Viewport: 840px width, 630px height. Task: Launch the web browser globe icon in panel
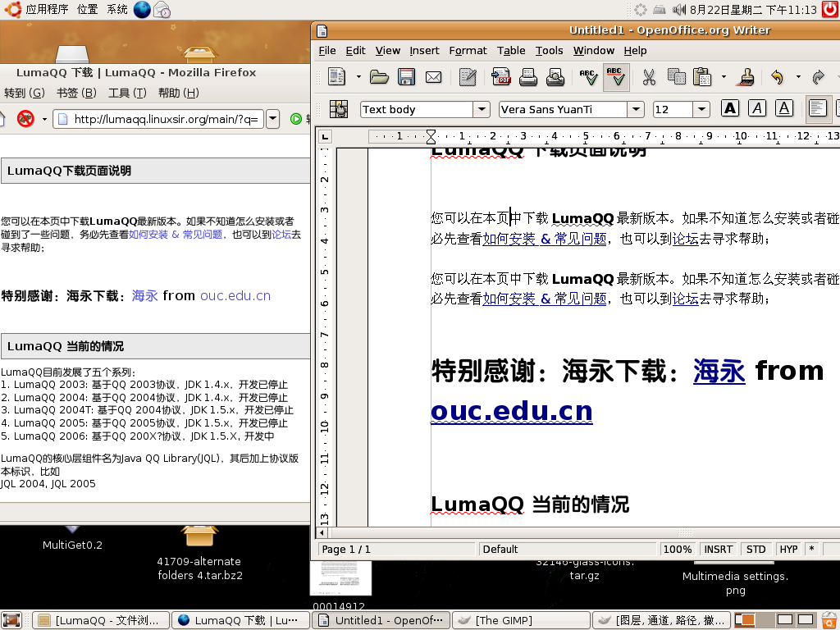[x=142, y=10]
